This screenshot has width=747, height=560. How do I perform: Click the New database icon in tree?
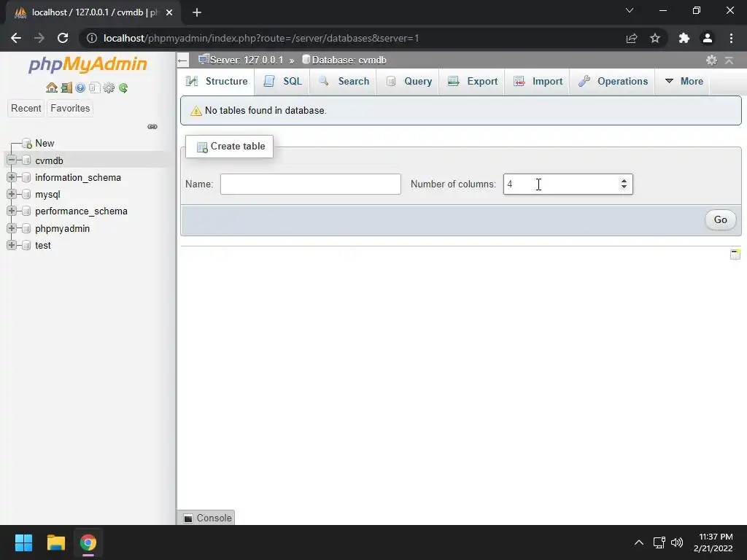27,144
